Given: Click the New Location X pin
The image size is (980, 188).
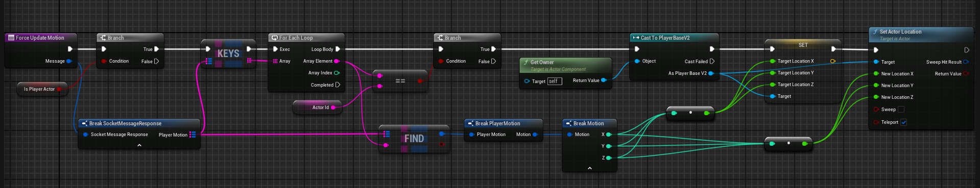Looking at the screenshot, I should [876, 74].
